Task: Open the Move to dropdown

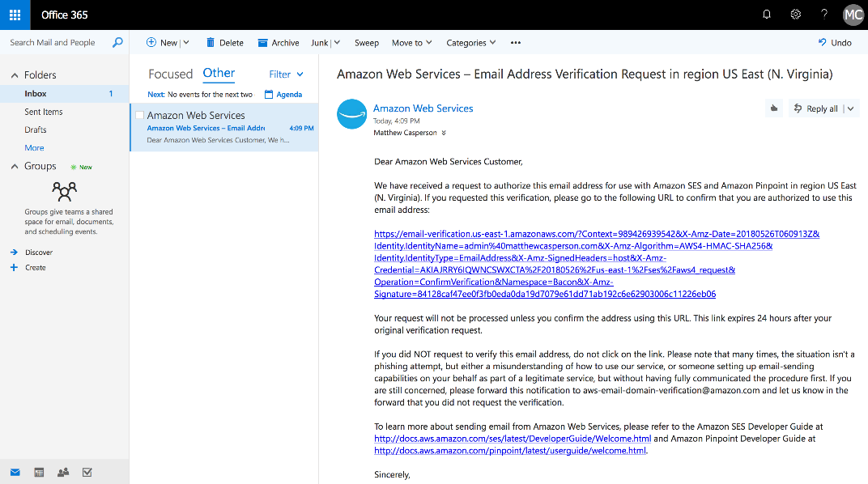Action: click(411, 43)
